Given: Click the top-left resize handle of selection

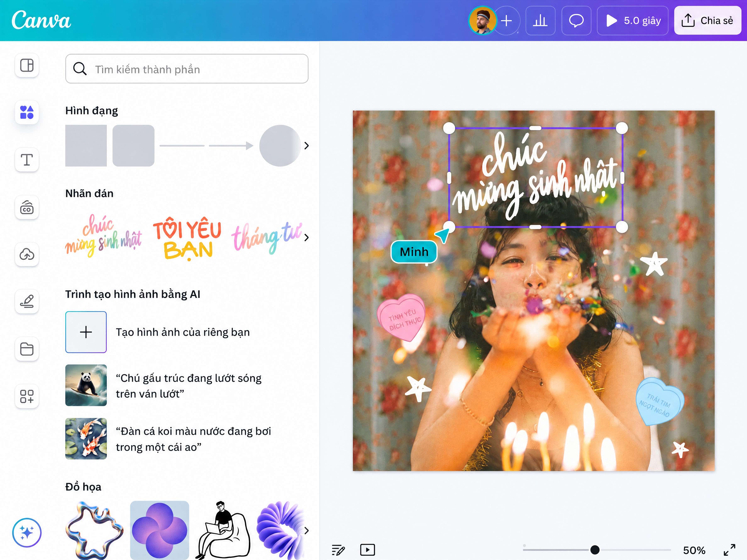Looking at the screenshot, I should [x=449, y=128].
